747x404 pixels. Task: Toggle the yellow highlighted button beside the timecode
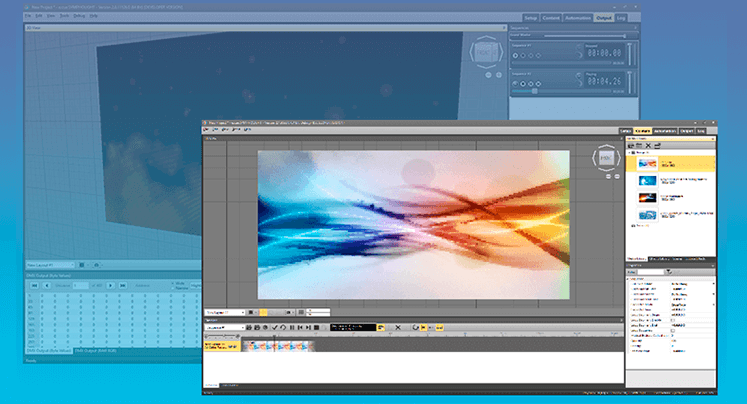(381, 328)
